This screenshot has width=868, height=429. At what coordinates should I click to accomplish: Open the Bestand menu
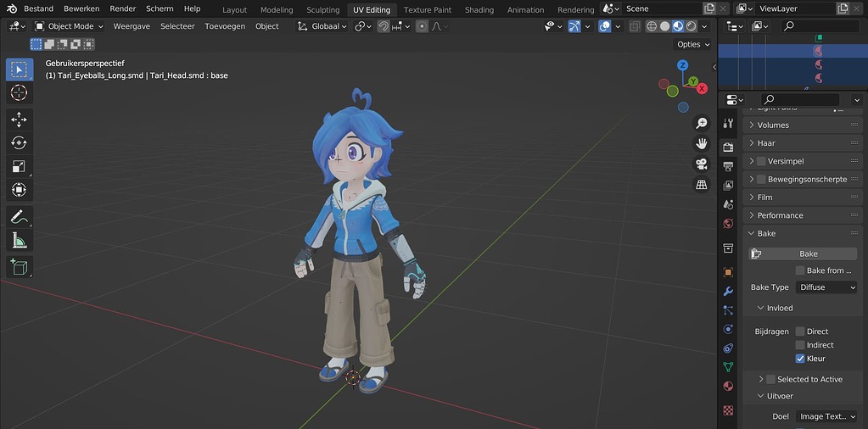click(x=39, y=8)
